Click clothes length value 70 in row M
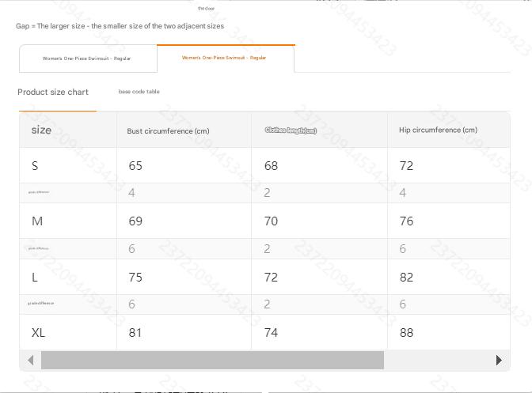 coord(271,221)
